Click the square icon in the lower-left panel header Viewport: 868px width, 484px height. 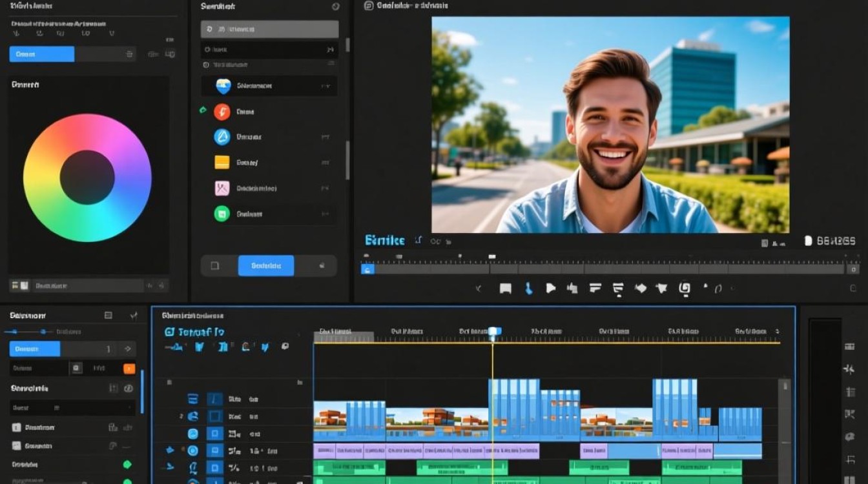pyautogui.click(x=108, y=316)
